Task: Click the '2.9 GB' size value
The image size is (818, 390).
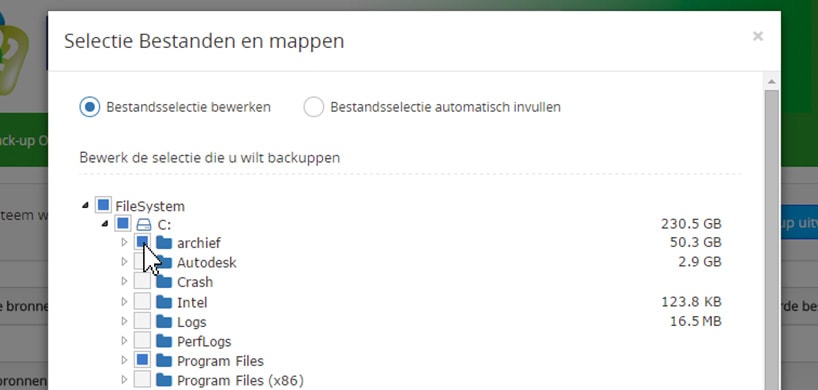Action: click(700, 262)
